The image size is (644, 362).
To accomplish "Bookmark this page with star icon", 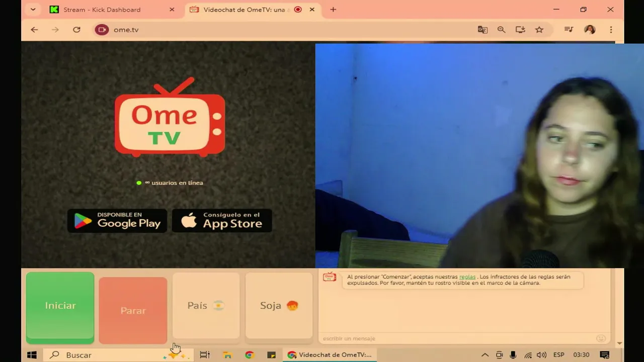I will (539, 30).
